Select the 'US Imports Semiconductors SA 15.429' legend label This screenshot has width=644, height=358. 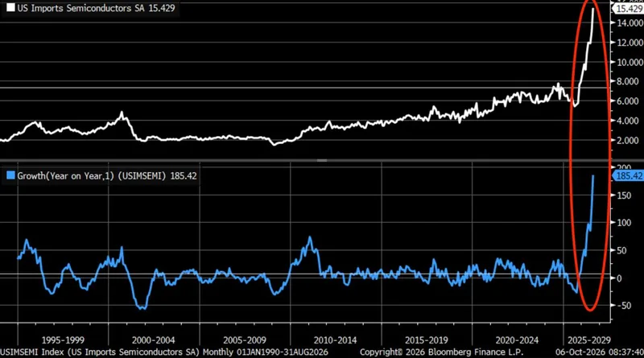96,8
